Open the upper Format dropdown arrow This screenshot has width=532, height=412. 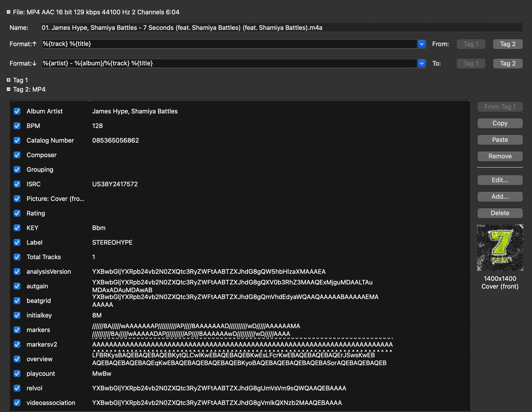click(421, 44)
